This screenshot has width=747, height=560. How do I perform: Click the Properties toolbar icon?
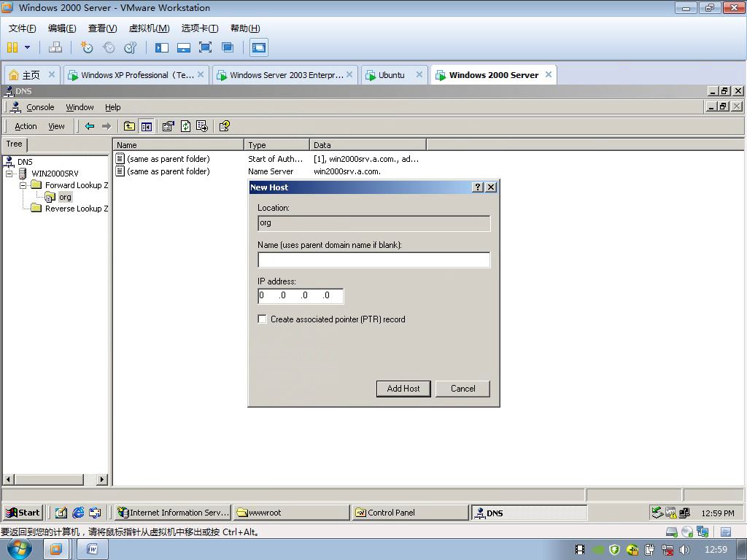[x=169, y=126]
